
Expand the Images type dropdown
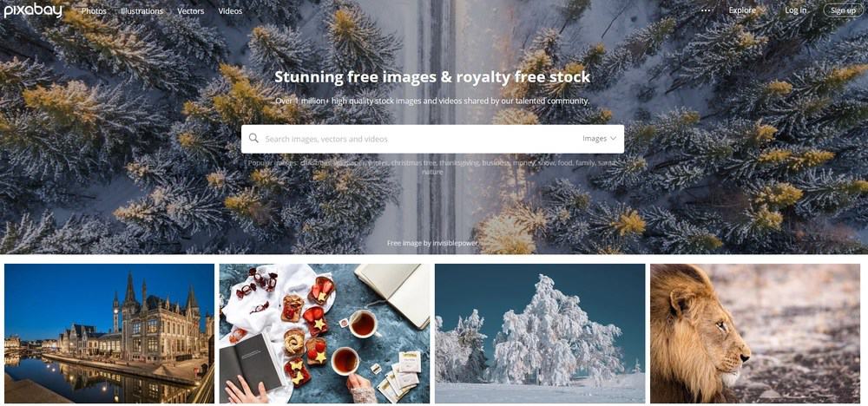click(x=599, y=139)
